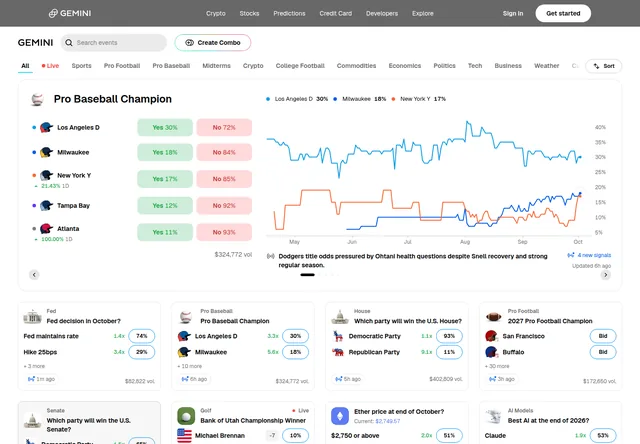The width and height of the screenshot is (640, 444).
Task: Click the Democratic Party donkey icon on House card
Action: click(x=338, y=336)
